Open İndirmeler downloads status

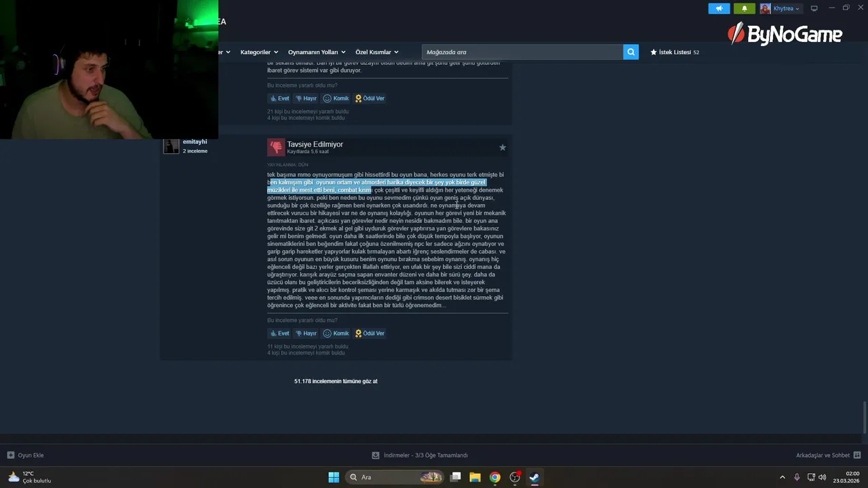pyautogui.click(x=420, y=455)
